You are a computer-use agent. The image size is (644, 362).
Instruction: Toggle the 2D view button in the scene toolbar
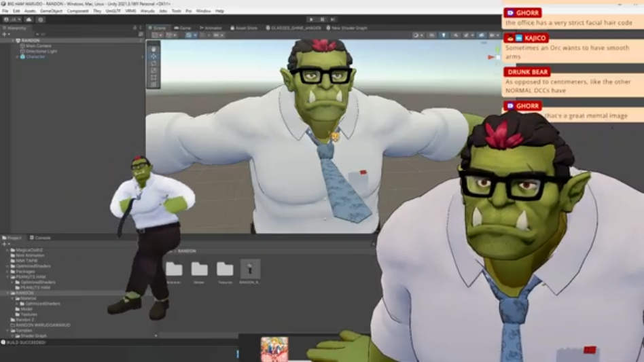(432, 35)
